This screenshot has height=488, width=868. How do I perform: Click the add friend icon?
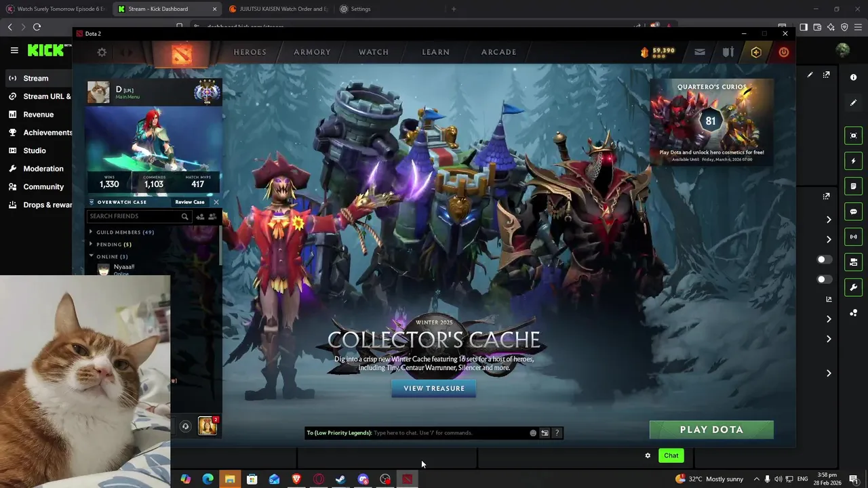(200, 216)
